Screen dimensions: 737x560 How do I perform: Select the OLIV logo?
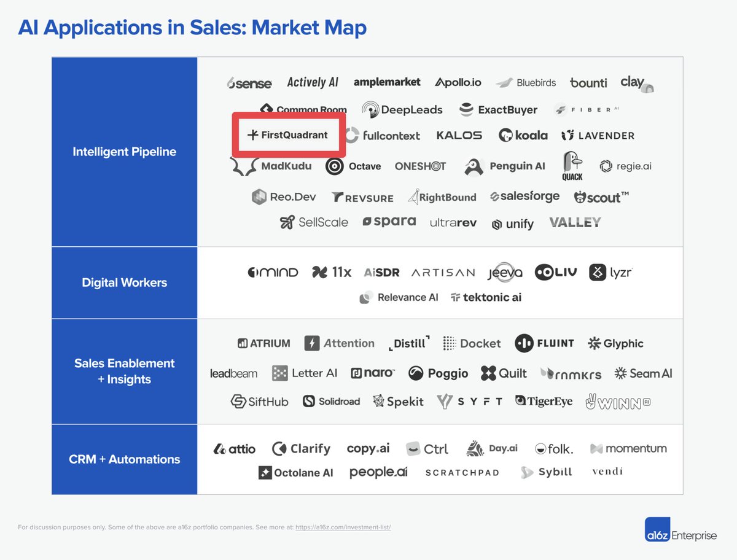click(556, 272)
